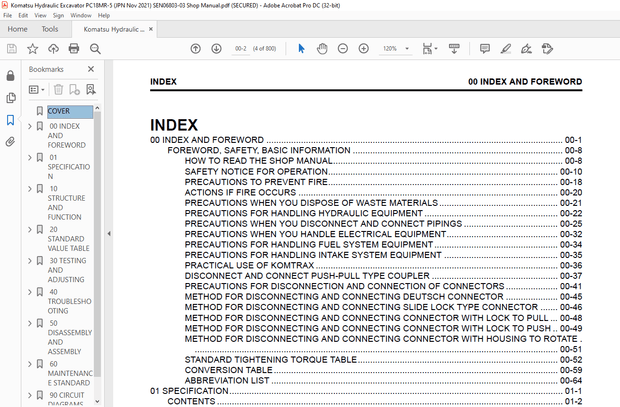Expand the 30 TESTING AND ADJUSTING bookmark
The height and width of the screenshot is (407, 620).
click(30, 261)
